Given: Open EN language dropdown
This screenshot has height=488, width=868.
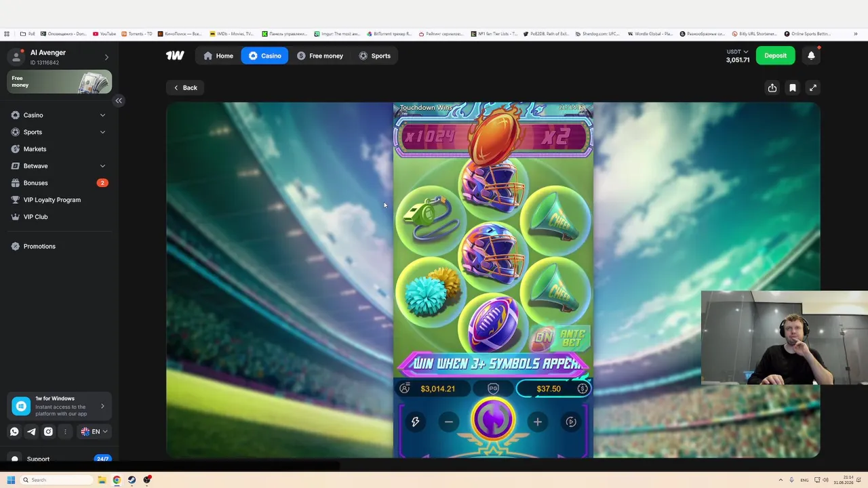Looking at the screenshot, I should pos(94,431).
